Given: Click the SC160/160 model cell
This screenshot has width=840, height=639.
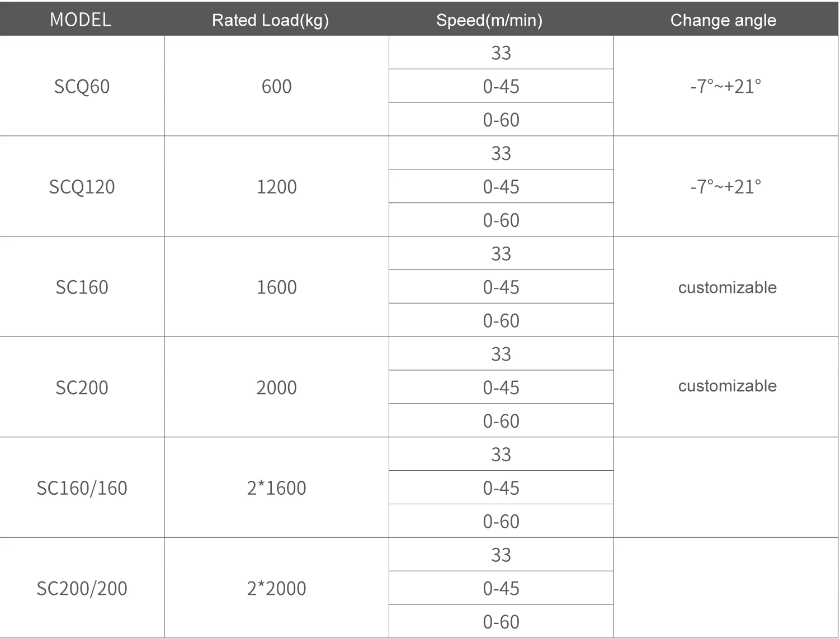Looking at the screenshot, I should pyautogui.click(x=82, y=488).
